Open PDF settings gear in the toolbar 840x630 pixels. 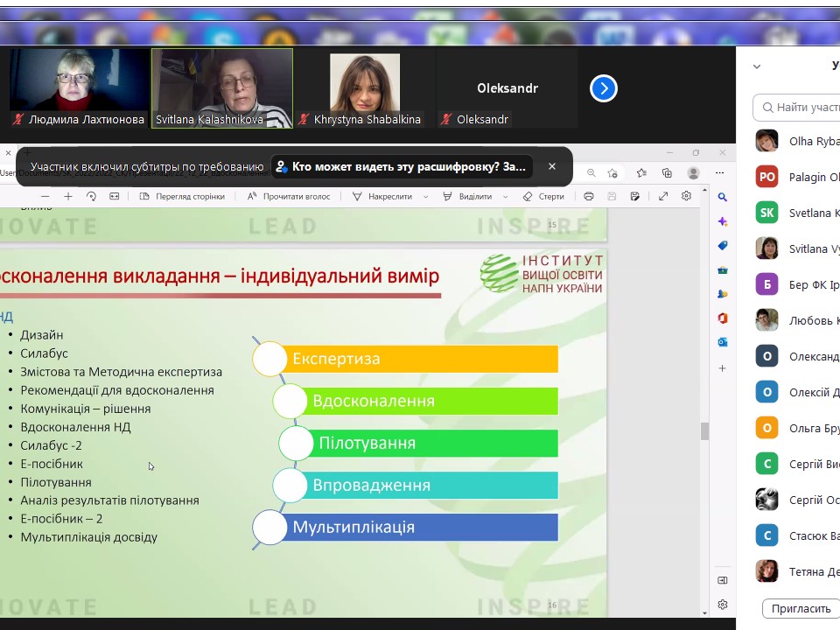pyautogui.click(x=687, y=197)
